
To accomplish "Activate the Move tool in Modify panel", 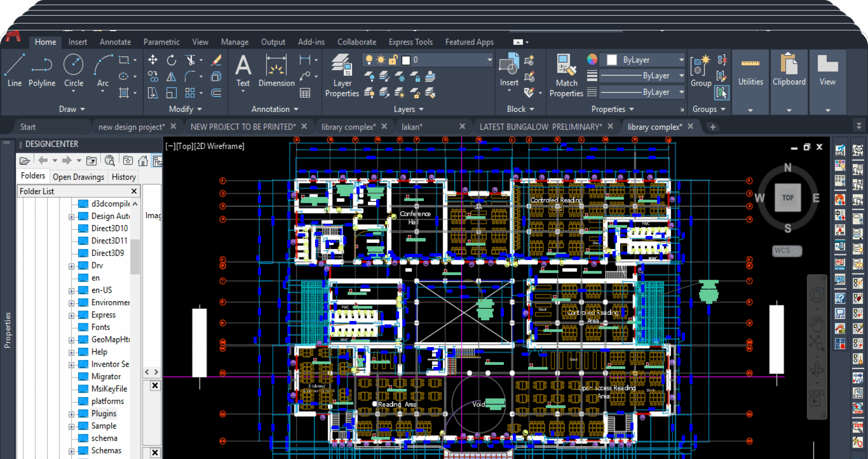I will [x=153, y=60].
